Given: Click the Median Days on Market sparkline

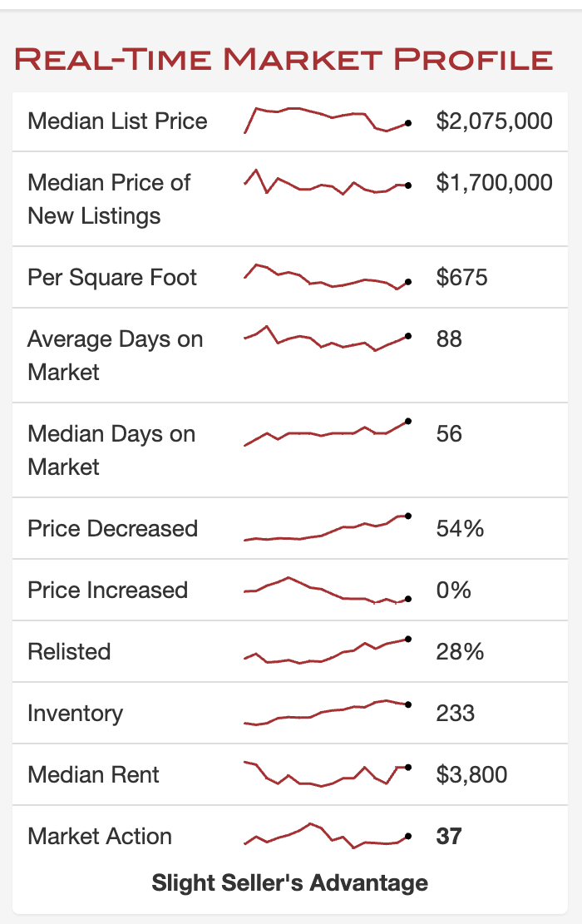Looking at the screenshot, I should pos(327,433).
